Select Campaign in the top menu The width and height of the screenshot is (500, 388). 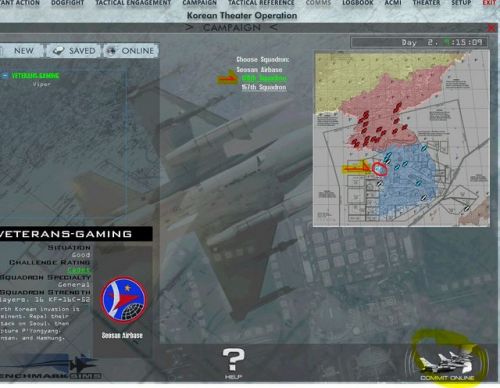[199, 3]
